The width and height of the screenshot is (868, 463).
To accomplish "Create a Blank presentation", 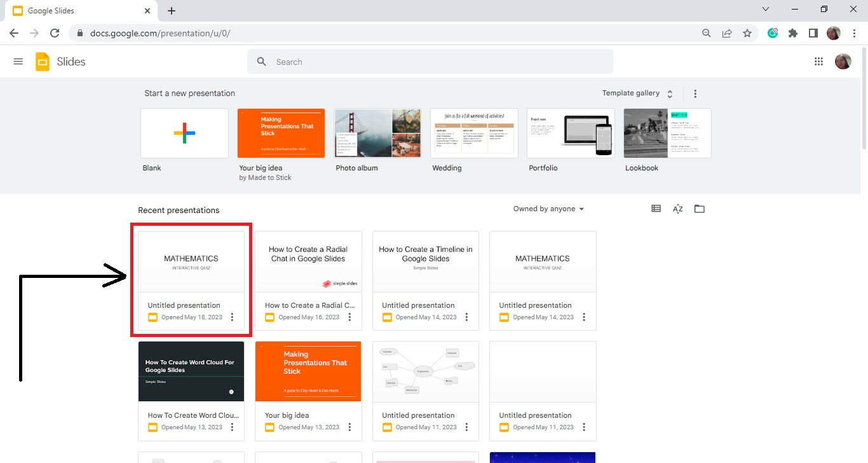I will [184, 133].
